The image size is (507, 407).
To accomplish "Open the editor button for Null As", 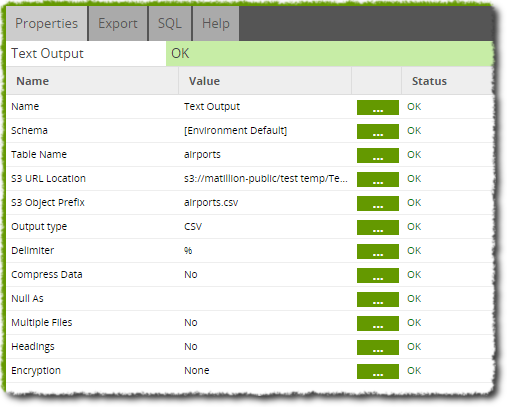I will point(378,299).
